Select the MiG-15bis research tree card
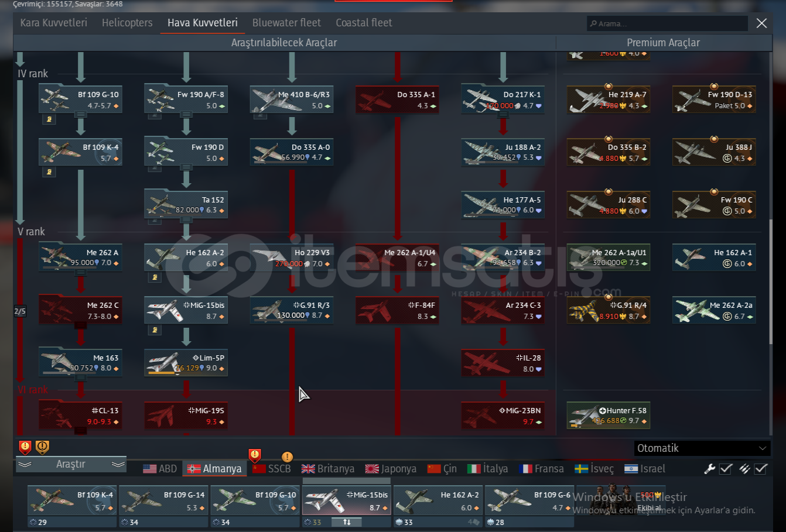 (186, 310)
